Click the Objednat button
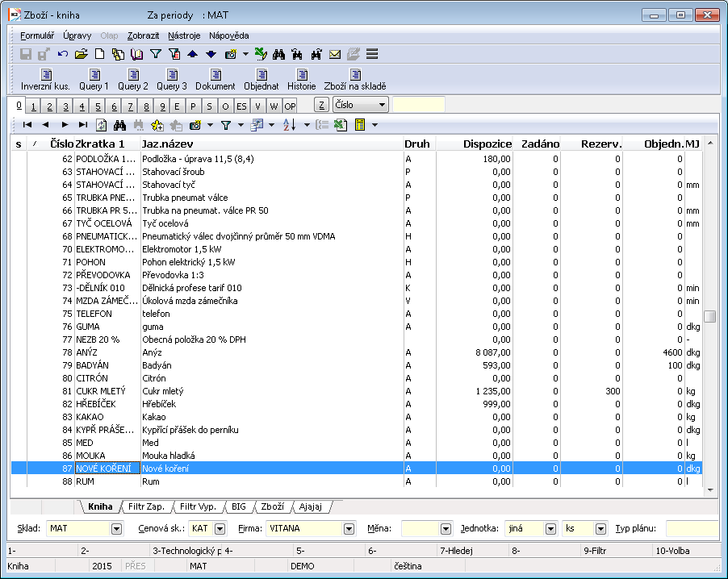Image resolution: width=728 pixels, height=579 pixels. point(261,79)
